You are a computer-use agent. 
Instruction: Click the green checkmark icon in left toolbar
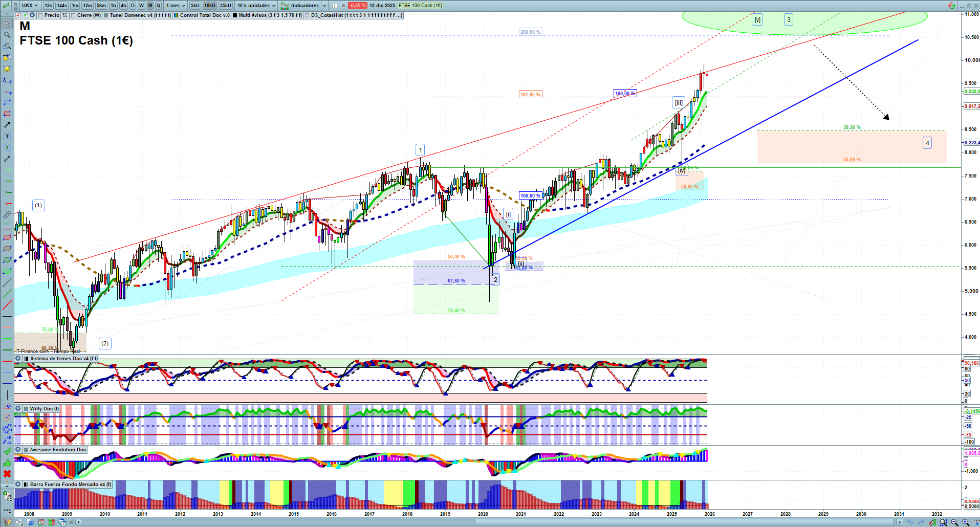click(7, 451)
